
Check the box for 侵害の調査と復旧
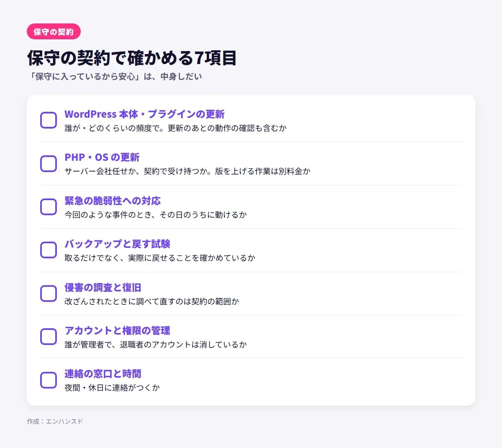tap(49, 294)
